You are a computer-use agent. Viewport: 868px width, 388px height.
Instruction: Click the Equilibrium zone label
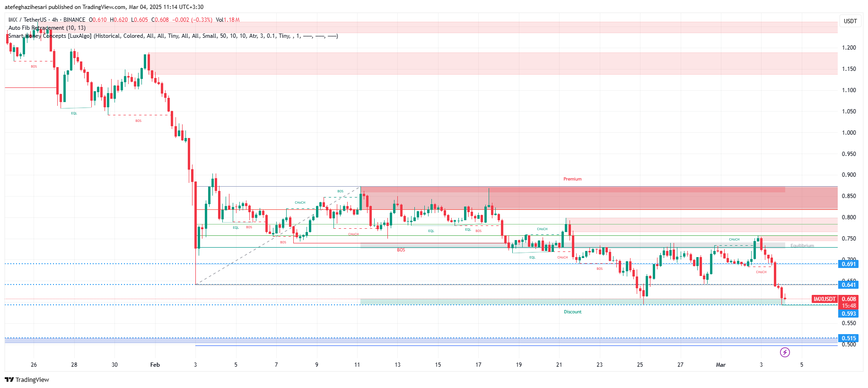coord(802,246)
